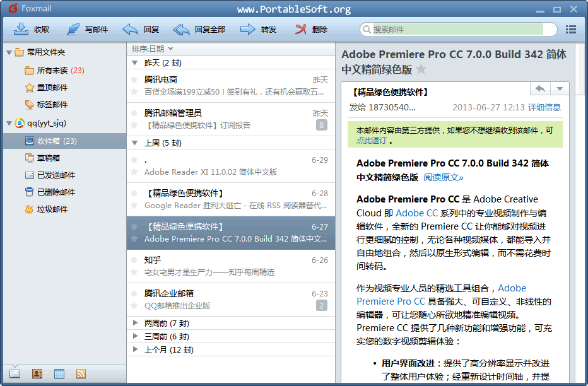
Task: Star the email title in reading pane
Action: (421, 69)
